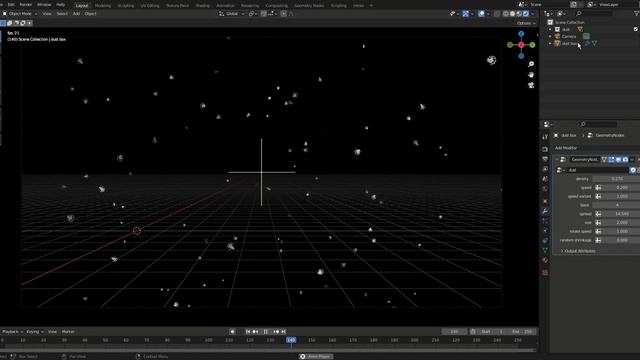Toggle attribute input for spread field

[598, 213]
